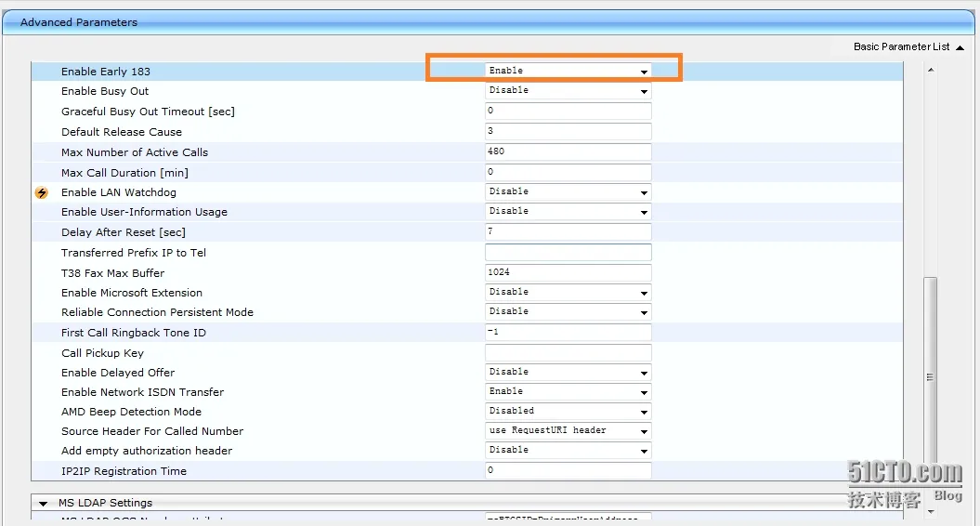The width and height of the screenshot is (980, 526).
Task: Click the vertical scrollbar thumb
Action: [931, 377]
